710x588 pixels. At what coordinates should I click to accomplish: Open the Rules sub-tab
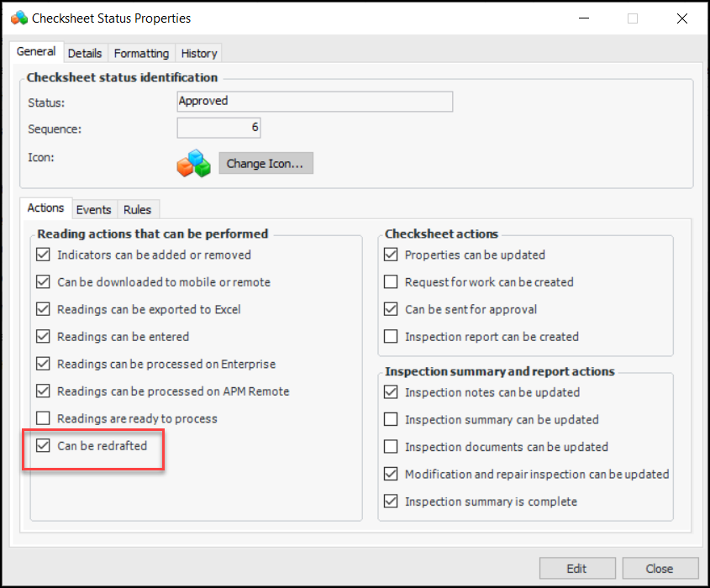tap(137, 209)
